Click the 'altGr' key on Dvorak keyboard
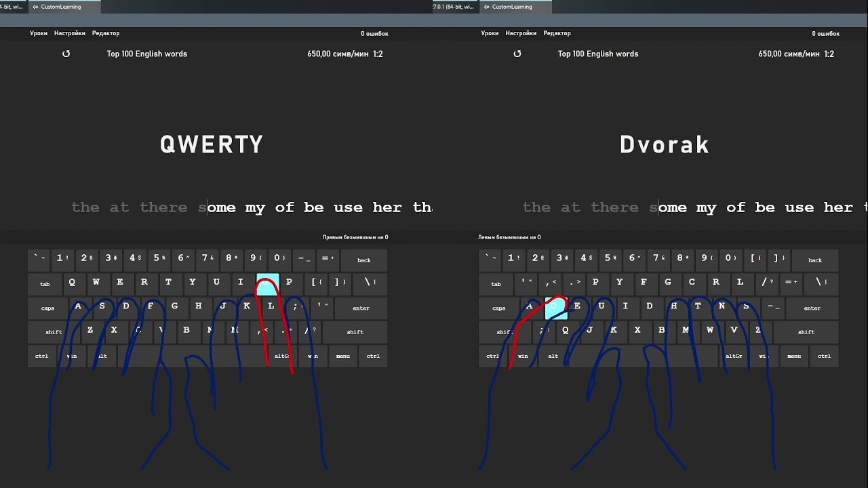The width and height of the screenshot is (868, 488). click(x=734, y=356)
